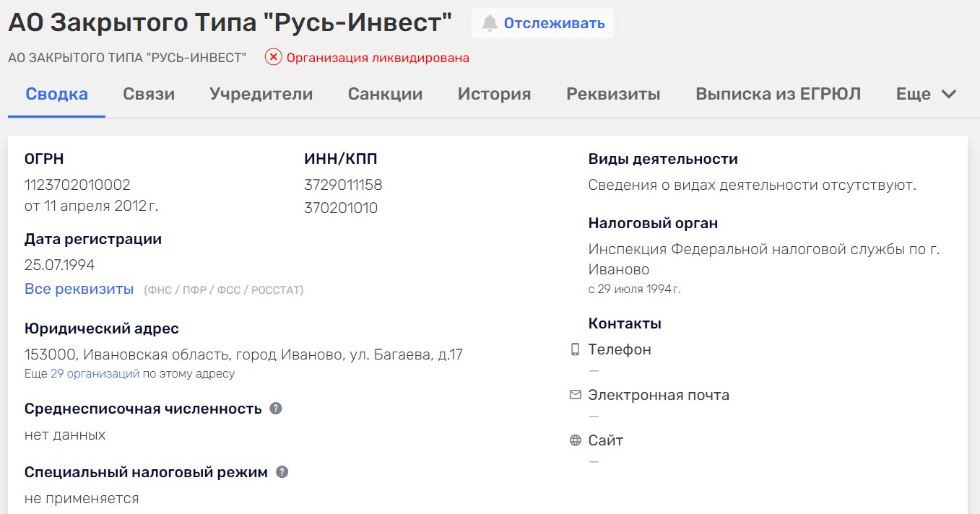Click the legal address 153000, Ивановская область
Screen dimensions: 980x514
(x=243, y=354)
